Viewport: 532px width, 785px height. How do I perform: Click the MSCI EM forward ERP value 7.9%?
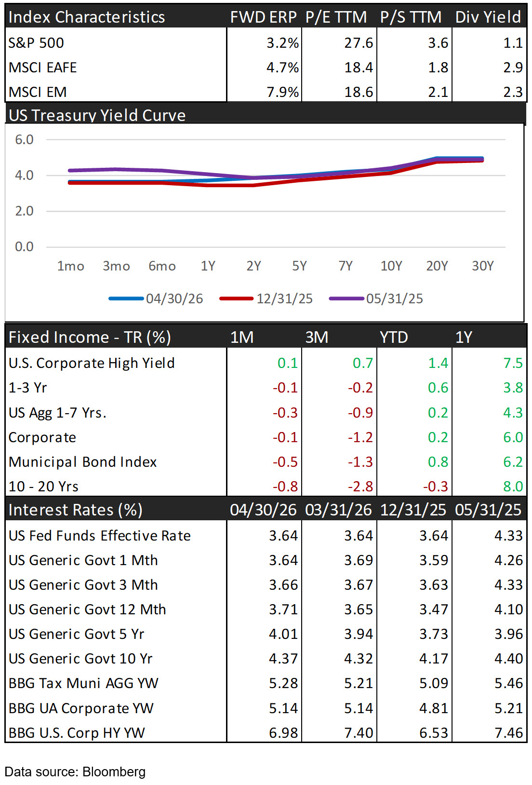pos(283,92)
